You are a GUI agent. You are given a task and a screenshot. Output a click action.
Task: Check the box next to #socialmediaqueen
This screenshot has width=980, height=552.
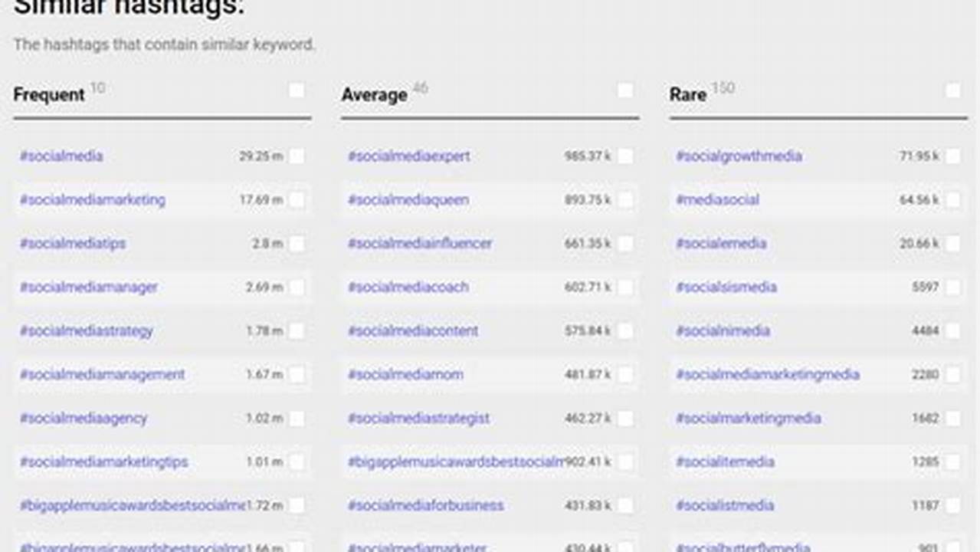pos(625,199)
